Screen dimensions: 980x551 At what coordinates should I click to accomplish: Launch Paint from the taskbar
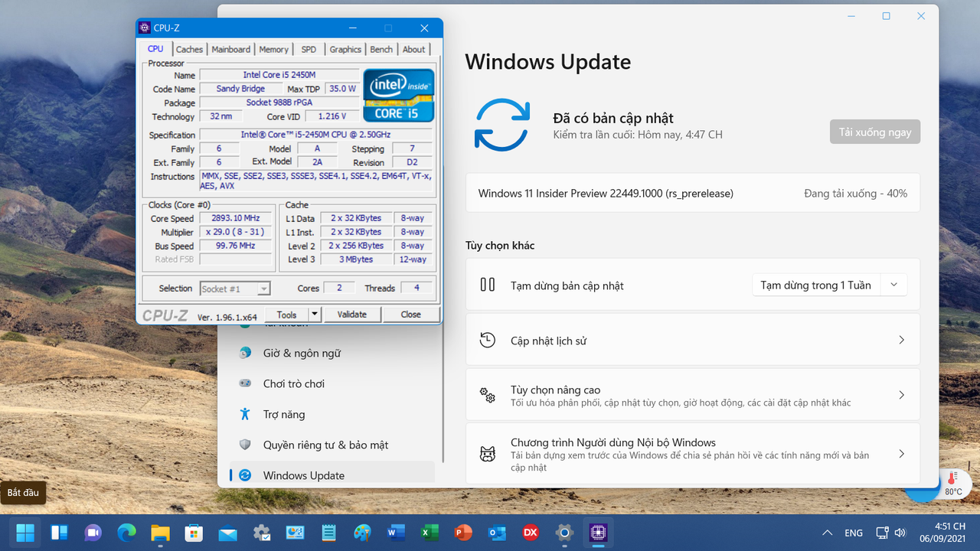tap(362, 533)
